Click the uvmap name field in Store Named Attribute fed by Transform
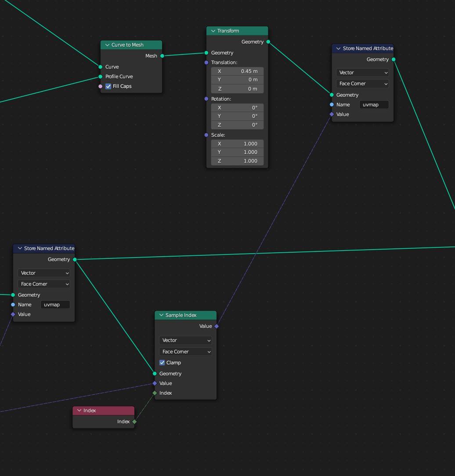 pyautogui.click(x=374, y=105)
